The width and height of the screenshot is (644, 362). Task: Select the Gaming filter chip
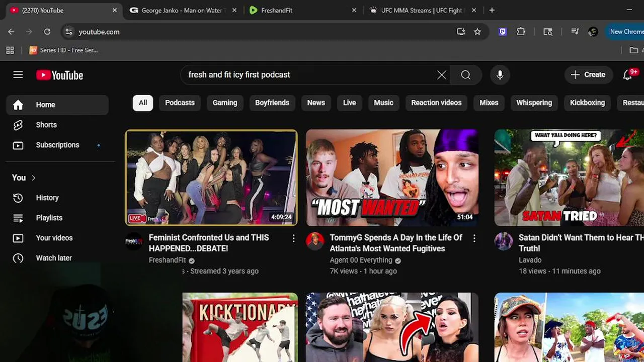225,103
